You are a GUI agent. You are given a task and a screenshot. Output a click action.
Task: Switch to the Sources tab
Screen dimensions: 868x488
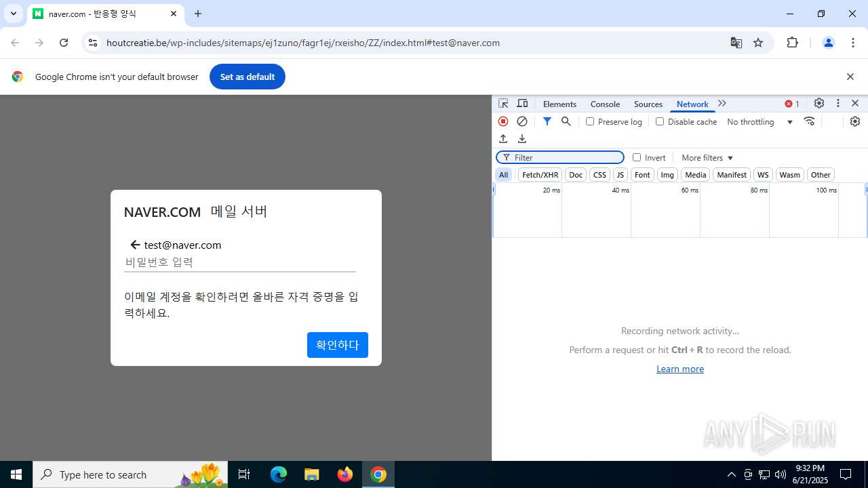[648, 104]
